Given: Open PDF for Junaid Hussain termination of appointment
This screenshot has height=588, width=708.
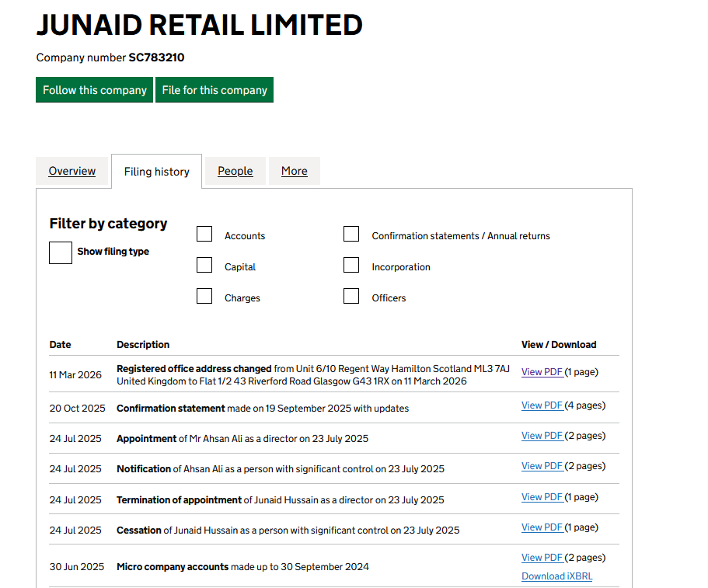Looking at the screenshot, I should click(542, 497).
